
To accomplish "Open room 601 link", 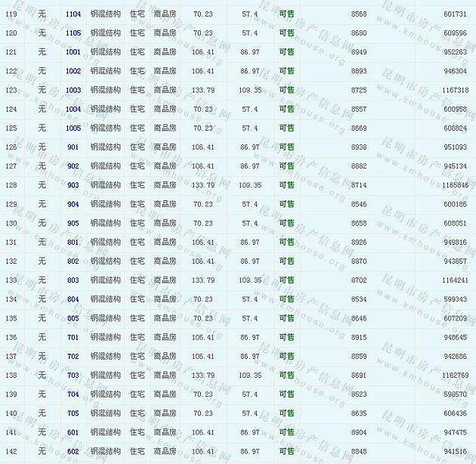I will pyautogui.click(x=73, y=432).
